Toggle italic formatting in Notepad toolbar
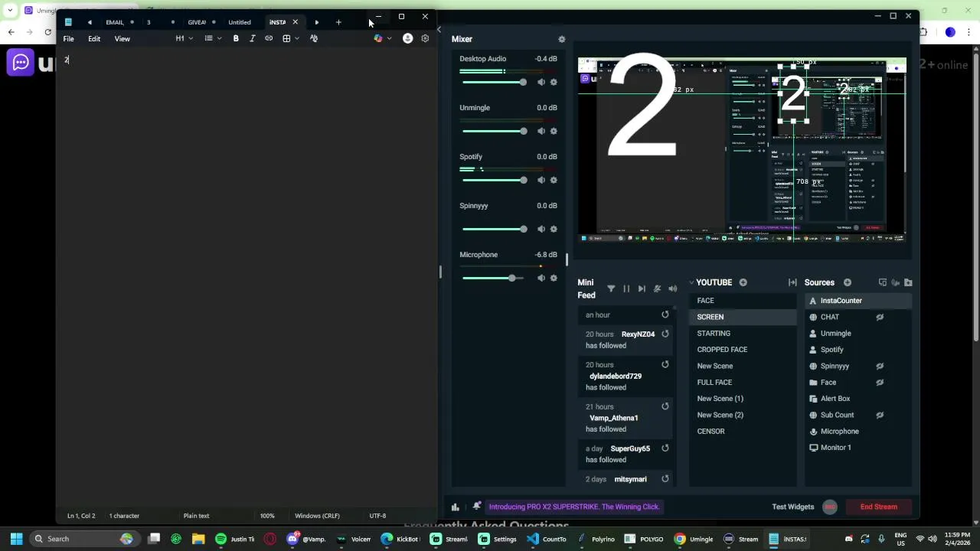This screenshot has height=551, width=980. pos(253,38)
